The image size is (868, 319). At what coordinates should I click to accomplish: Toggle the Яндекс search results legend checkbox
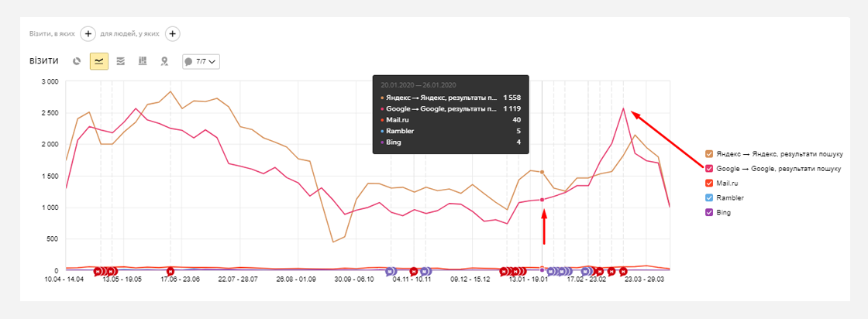point(708,154)
